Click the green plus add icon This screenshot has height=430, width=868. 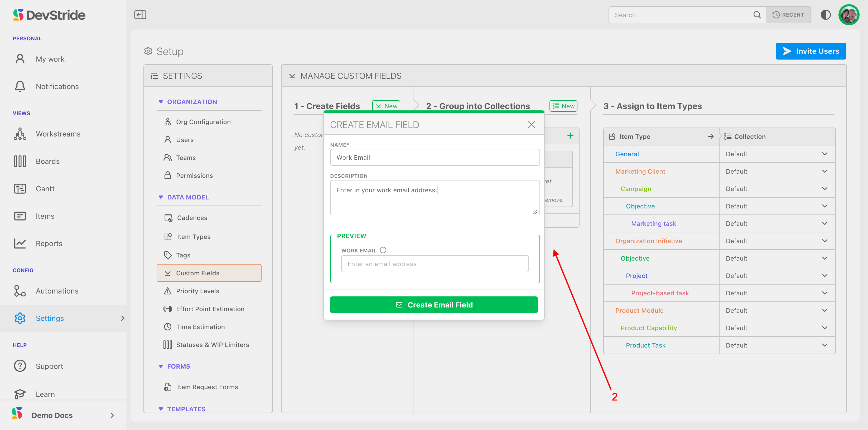point(570,136)
